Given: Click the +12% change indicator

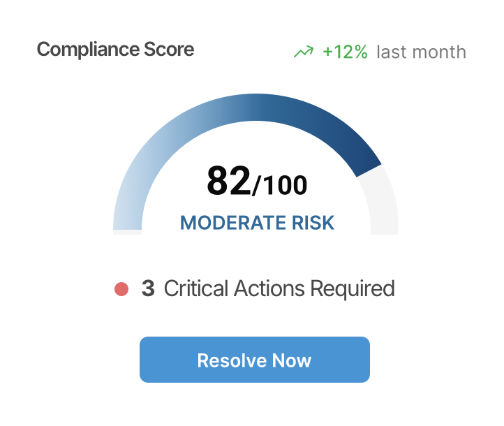Looking at the screenshot, I should pyautogui.click(x=346, y=52).
